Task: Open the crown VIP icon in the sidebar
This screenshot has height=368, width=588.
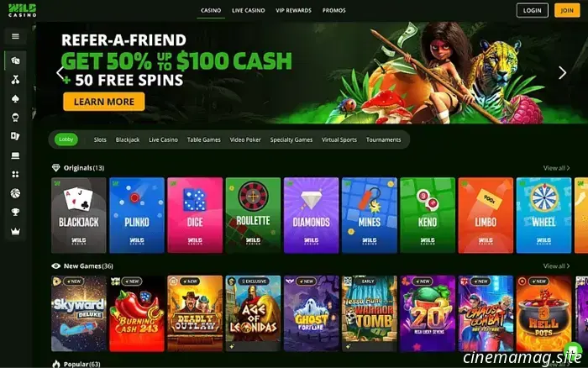Action: (15, 231)
